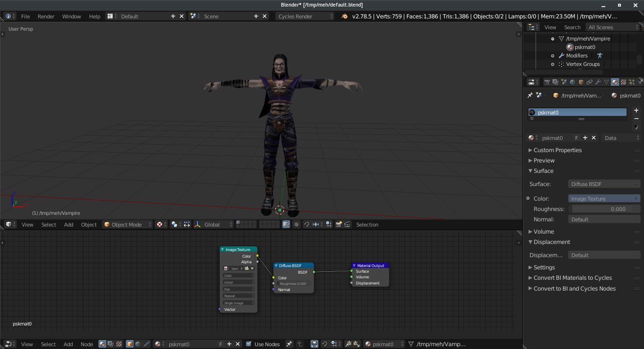
Task: Open the viewport shading selector in 3D header
Action: coord(162,225)
